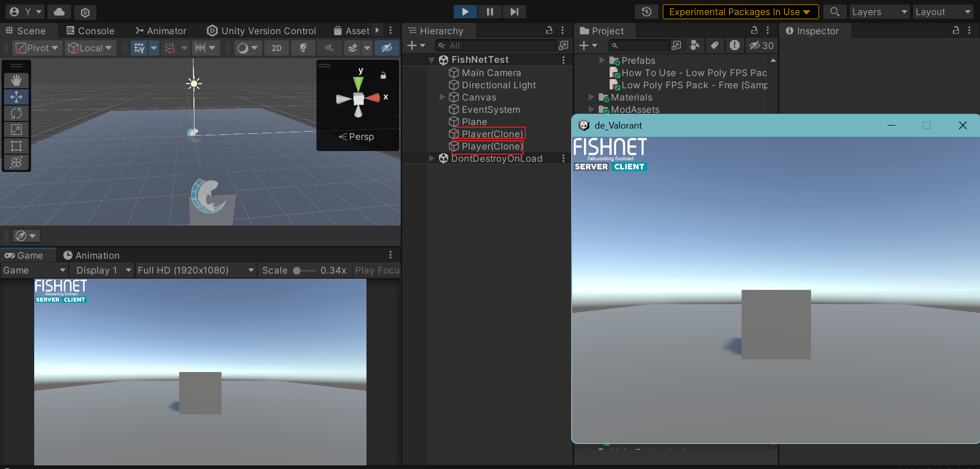Expand the Materials folder
980x469 pixels.
[x=592, y=97]
